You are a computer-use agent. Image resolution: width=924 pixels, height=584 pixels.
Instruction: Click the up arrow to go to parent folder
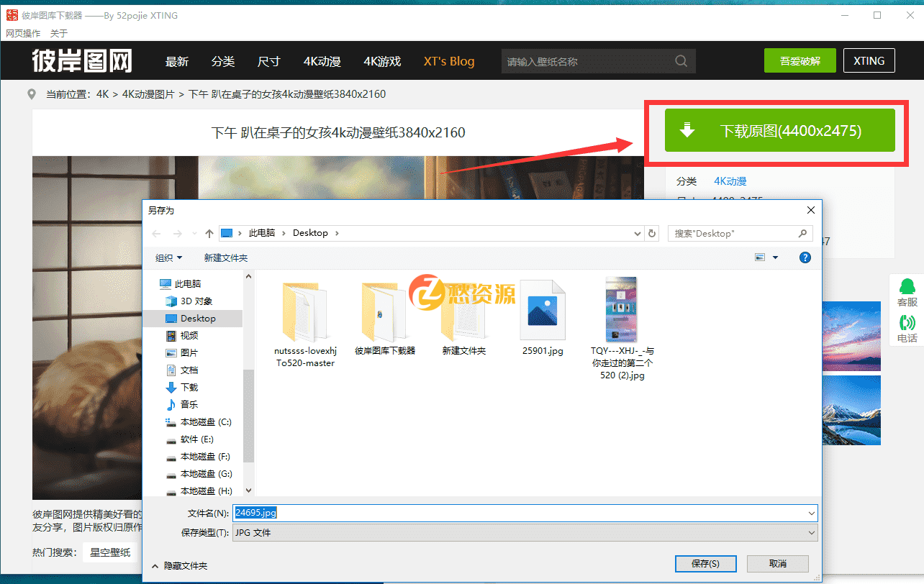coord(208,232)
